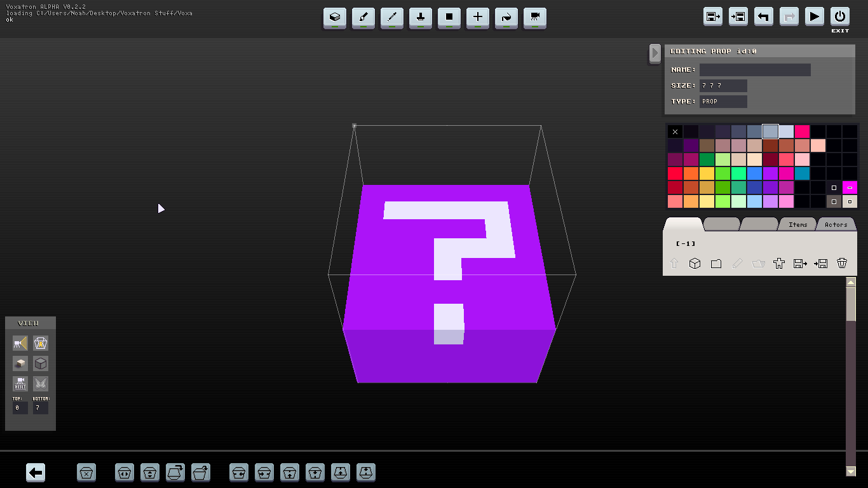Select the gray-brown special swatch
Image resolution: width=868 pixels, height=488 pixels.
(x=834, y=201)
